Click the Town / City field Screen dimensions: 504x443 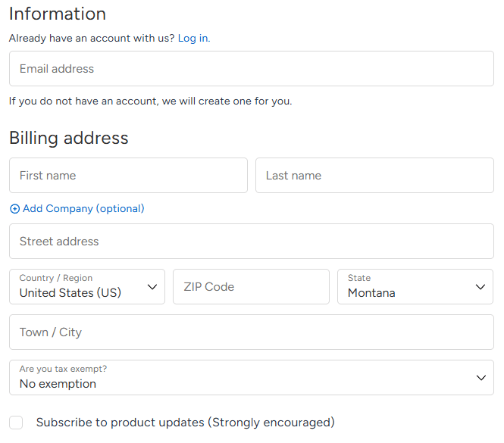coord(251,332)
